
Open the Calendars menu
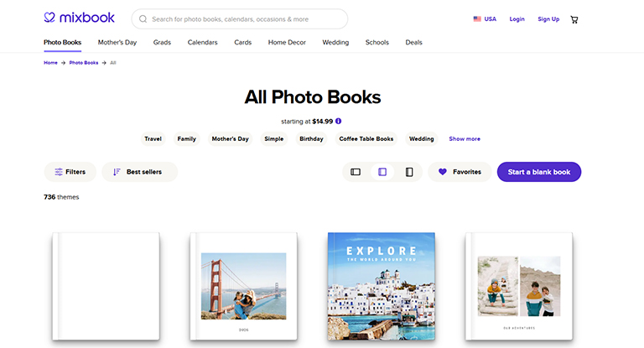[x=202, y=42]
